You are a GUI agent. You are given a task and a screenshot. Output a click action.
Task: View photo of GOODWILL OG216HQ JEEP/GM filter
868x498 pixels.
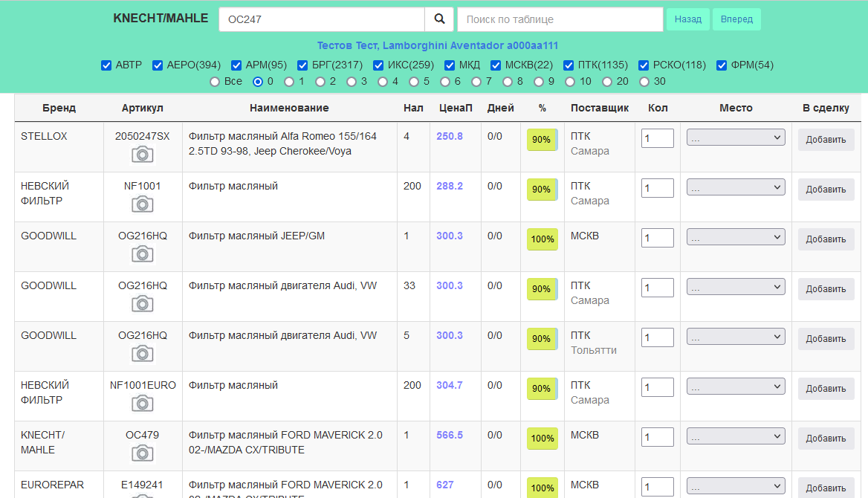point(143,254)
